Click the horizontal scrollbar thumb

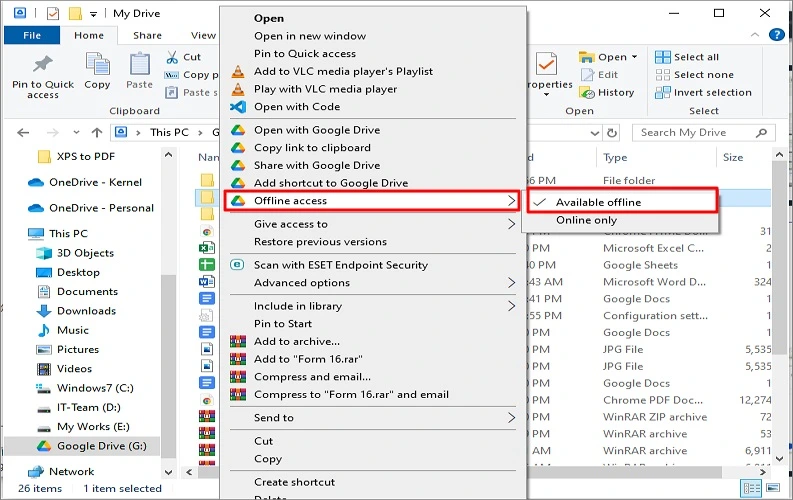point(459,472)
